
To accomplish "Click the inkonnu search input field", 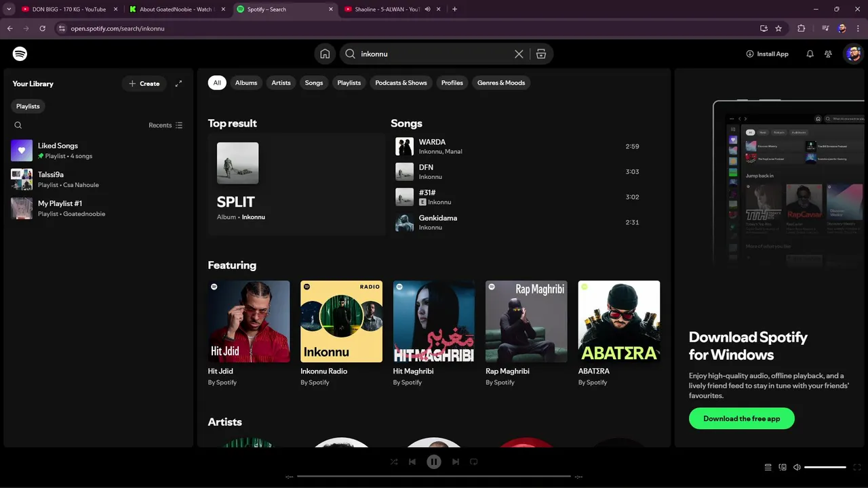I will tap(435, 54).
